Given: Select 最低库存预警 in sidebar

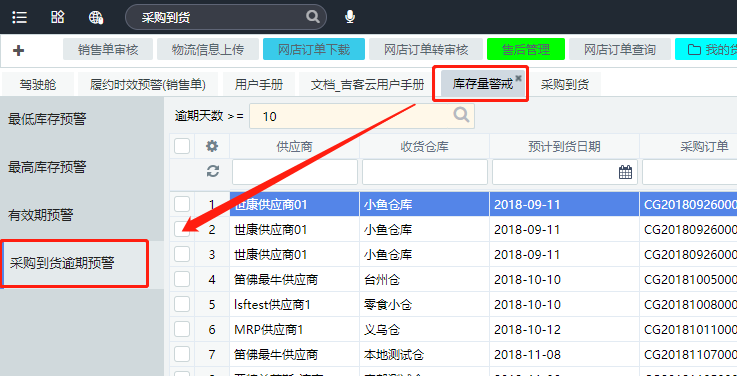Looking at the screenshot, I should point(82,119).
